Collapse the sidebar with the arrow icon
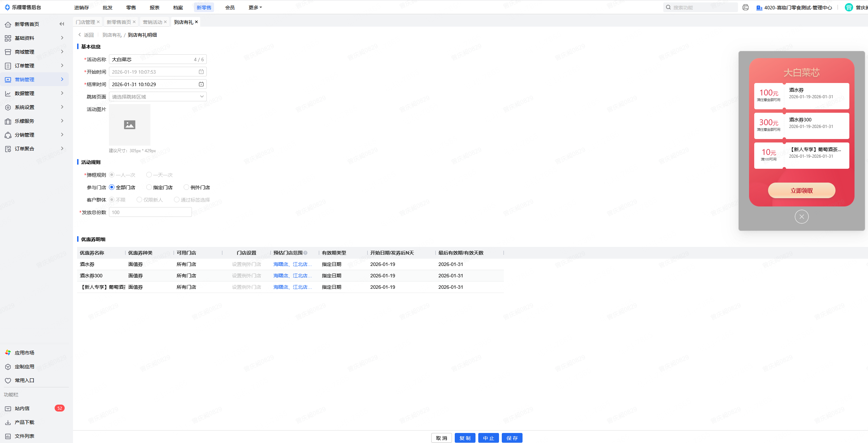This screenshot has width=868, height=443. pos(62,24)
